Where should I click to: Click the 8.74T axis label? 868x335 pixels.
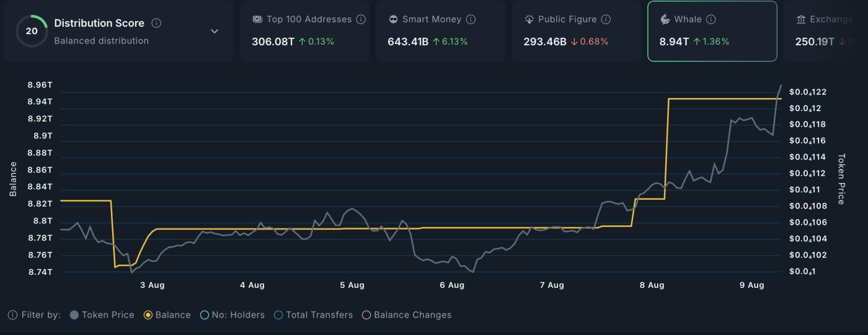[x=40, y=272]
